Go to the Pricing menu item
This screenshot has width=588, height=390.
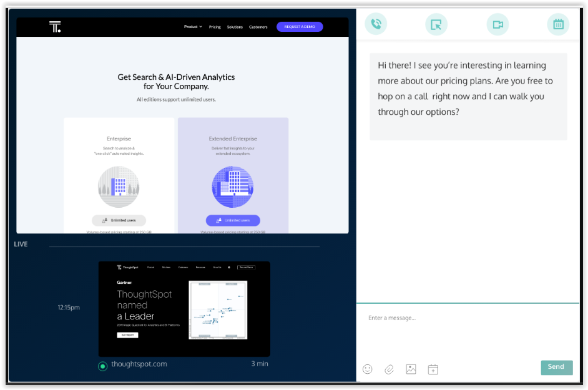coord(215,27)
